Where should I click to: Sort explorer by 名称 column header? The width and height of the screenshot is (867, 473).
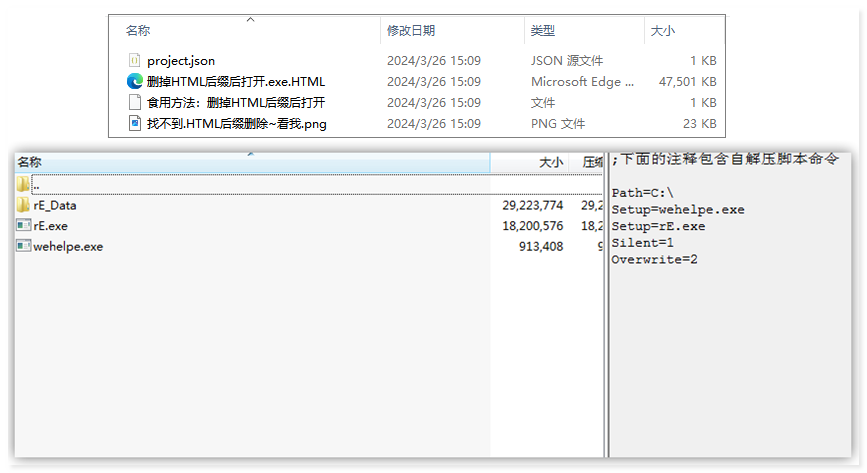point(138,30)
